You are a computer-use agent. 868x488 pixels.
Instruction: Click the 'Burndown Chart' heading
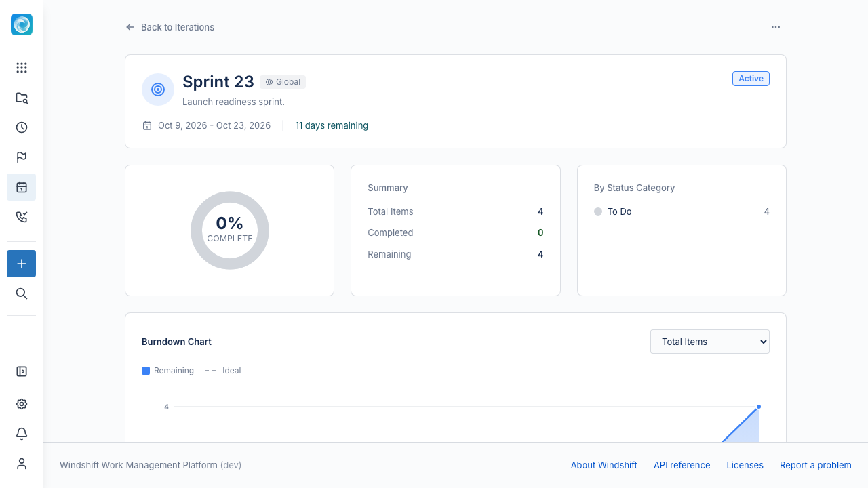[176, 342]
